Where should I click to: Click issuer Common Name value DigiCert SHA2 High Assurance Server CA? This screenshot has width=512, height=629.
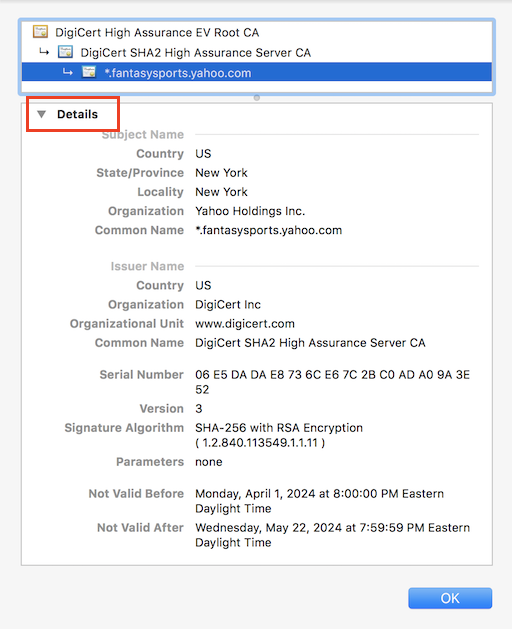pos(310,343)
